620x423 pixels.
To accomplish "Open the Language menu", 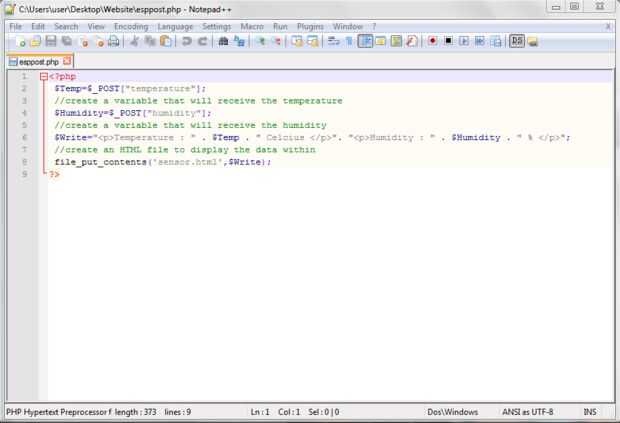I will (175, 26).
